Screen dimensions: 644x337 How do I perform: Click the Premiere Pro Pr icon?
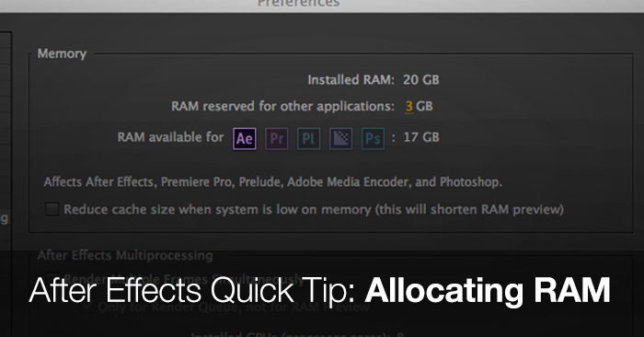(276, 138)
